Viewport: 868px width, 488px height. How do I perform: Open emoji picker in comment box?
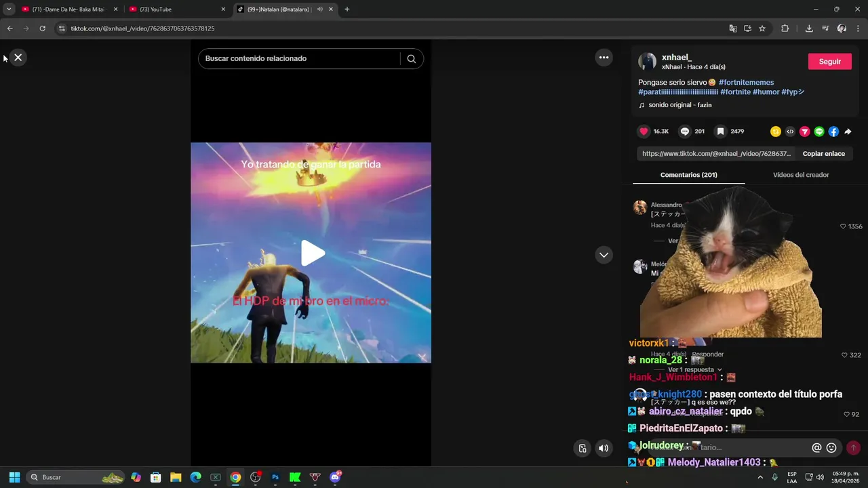(831, 448)
